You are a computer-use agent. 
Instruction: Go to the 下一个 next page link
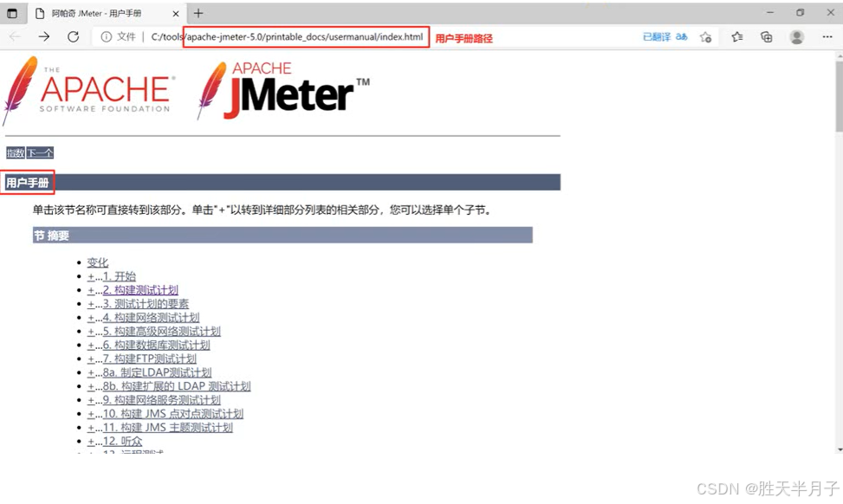(41, 153)
